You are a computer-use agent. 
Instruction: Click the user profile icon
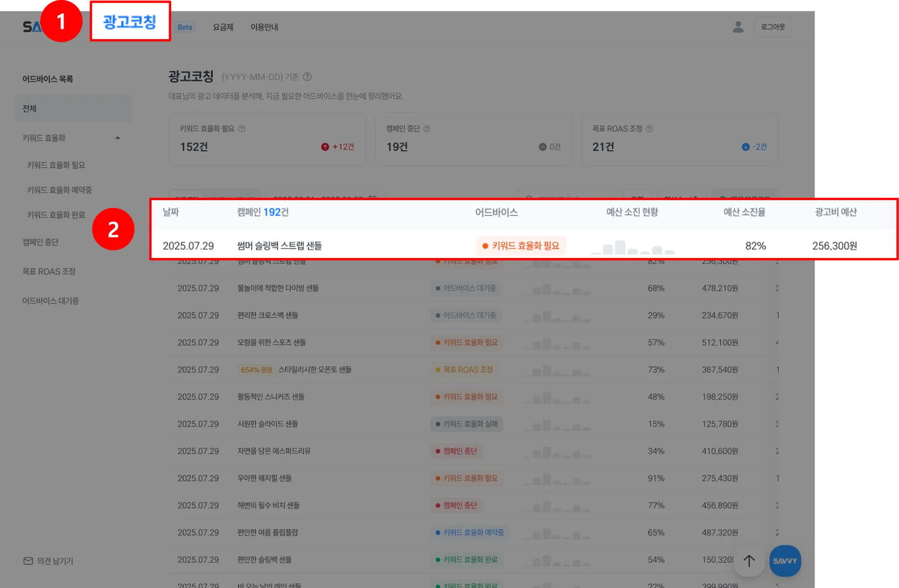tap(738, 27)
